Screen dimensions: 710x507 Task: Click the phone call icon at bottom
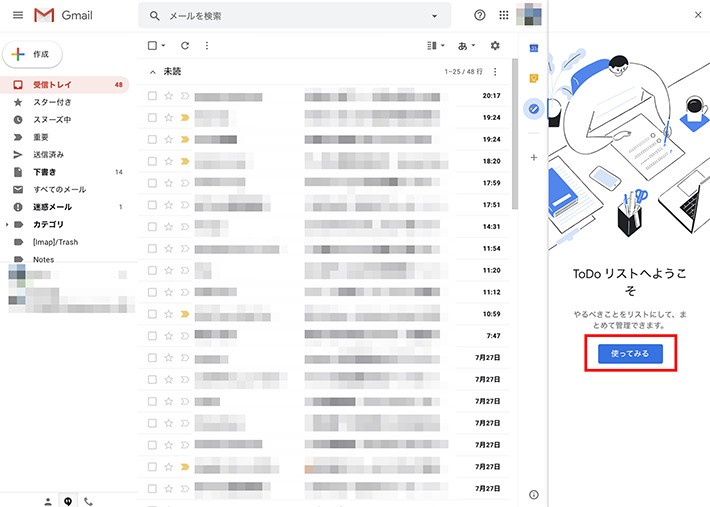click(x=88, y=501)
